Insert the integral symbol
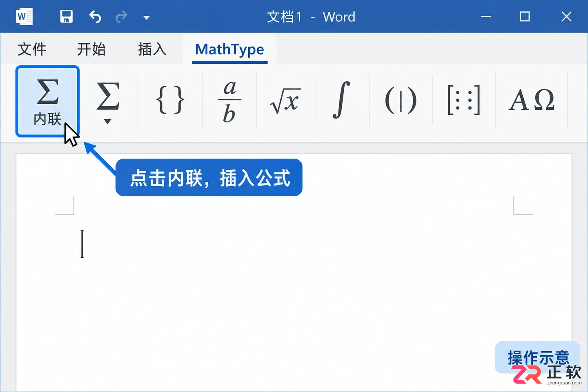Viewport: 588px width, 392px height. point(341,100)
